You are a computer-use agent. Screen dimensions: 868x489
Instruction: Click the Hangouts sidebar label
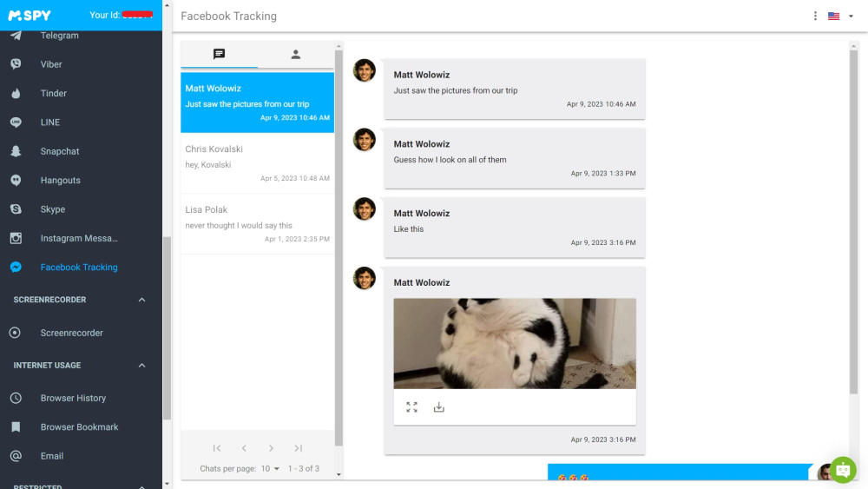pos(61,180)
